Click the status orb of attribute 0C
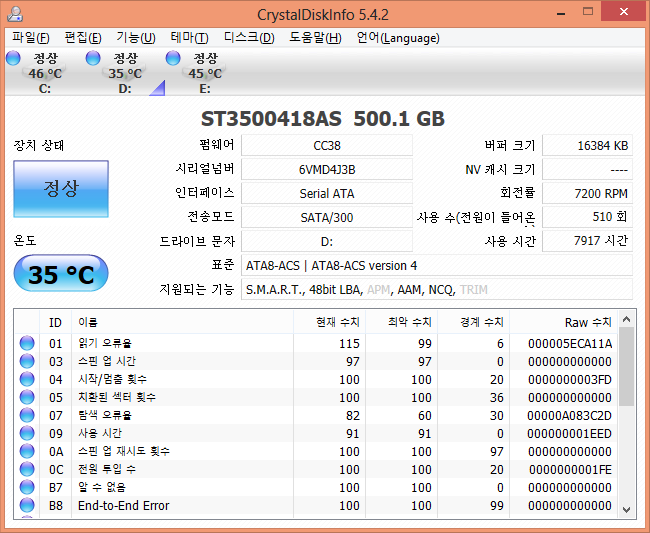650x533 pixels. tap(27, 469)
